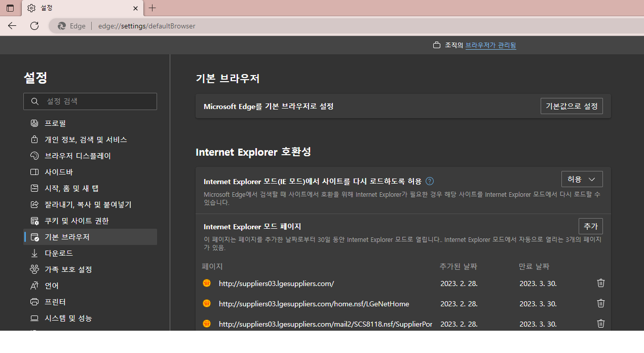
Task: Click the 만료 날짜 column header
Action: [x=534, y=266]
